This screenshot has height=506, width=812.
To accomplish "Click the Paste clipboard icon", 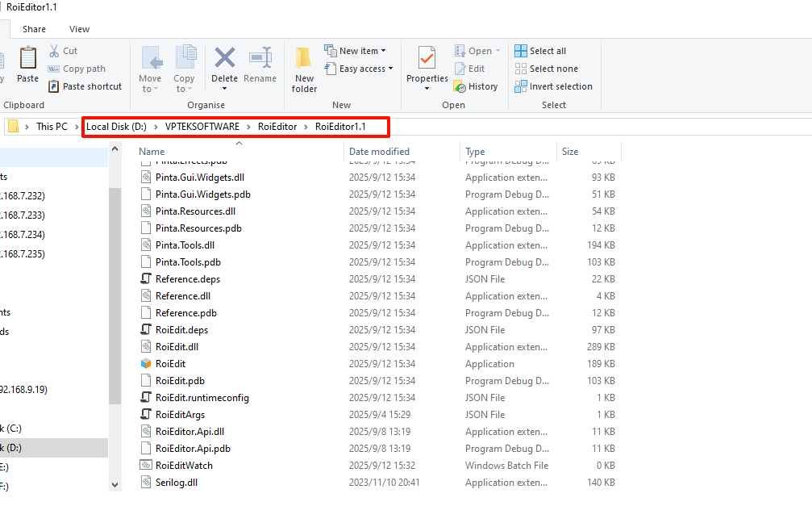I will (27, 59).
